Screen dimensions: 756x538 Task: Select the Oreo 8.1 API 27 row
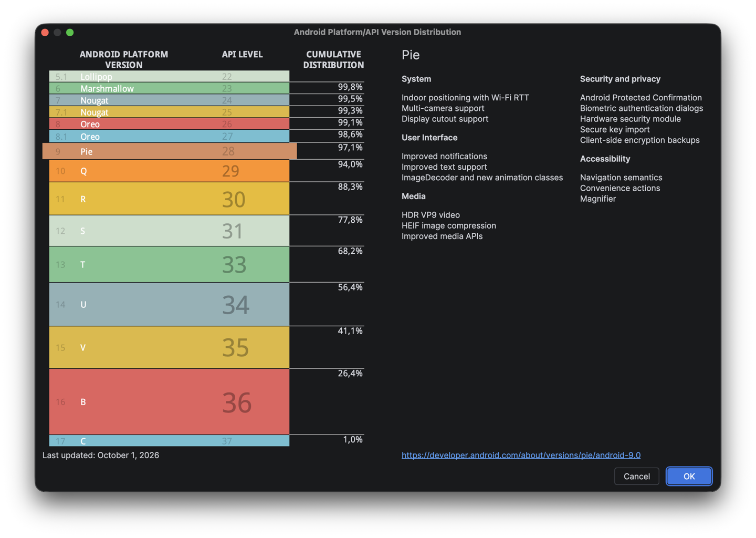pyautogui.click(x=169, y=136)
